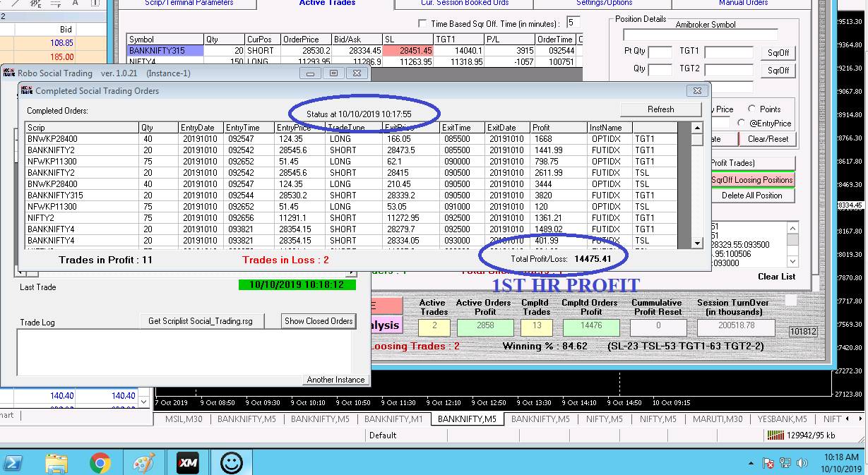Toggle the small checkbox beside Session TurnOver
Image resolution: width=868 pixels, height=475 pixels.
pos(791,301)
